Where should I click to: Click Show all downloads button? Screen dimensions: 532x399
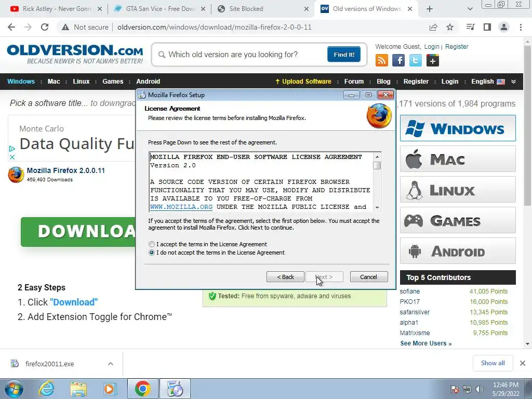coord(493,363)
